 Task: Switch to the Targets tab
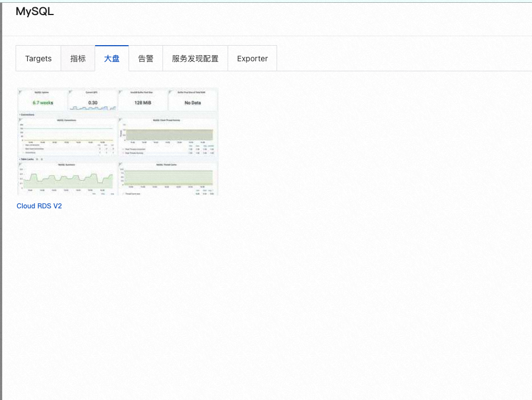point(38,58)
